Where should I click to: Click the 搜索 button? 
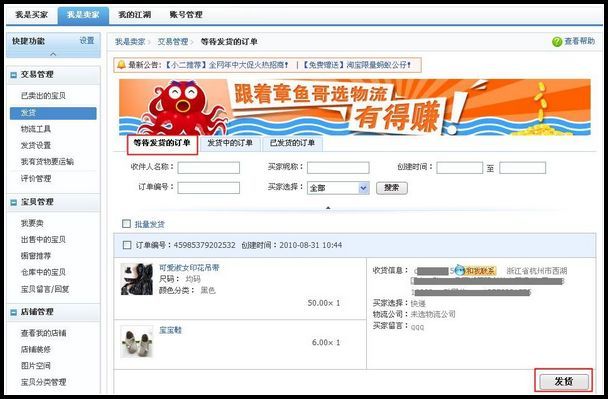coord(392,188)
